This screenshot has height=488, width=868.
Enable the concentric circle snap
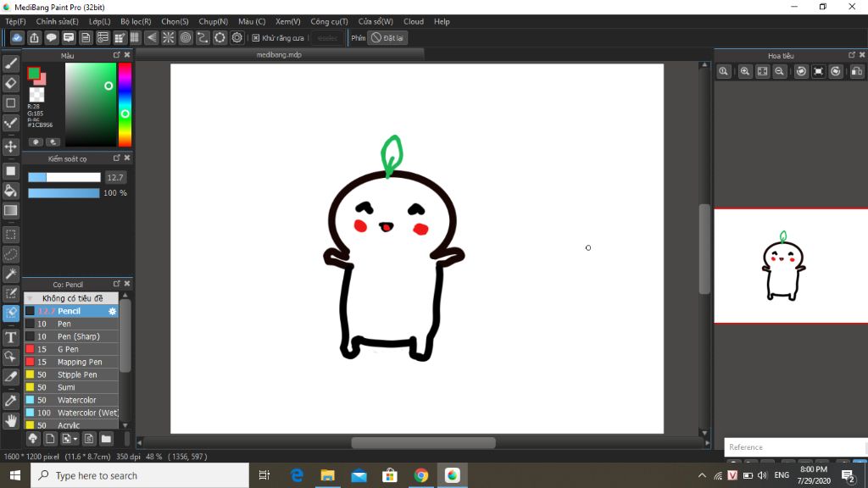186,37
